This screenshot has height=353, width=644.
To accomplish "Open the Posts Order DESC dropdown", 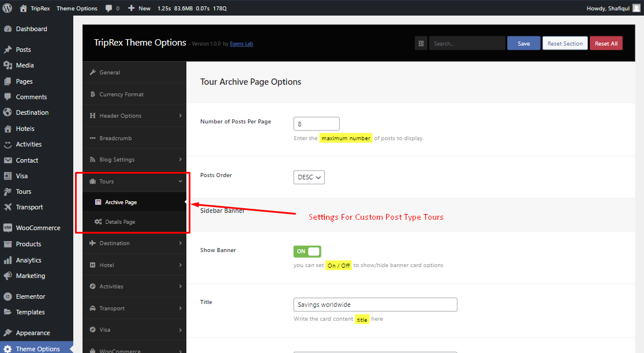I will pyautogui.click(x=309, y=177).
